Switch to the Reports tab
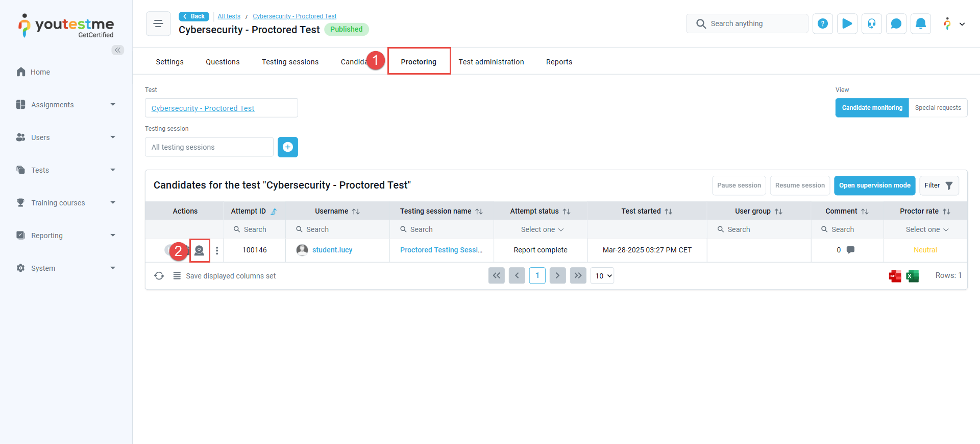Image resolution: width=980 pixels, height=444 pixels. (559, 62)
